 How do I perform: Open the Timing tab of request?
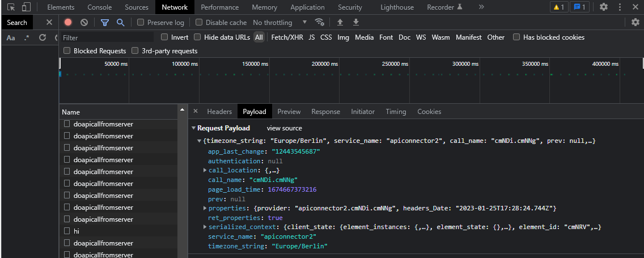click(396, 111)
